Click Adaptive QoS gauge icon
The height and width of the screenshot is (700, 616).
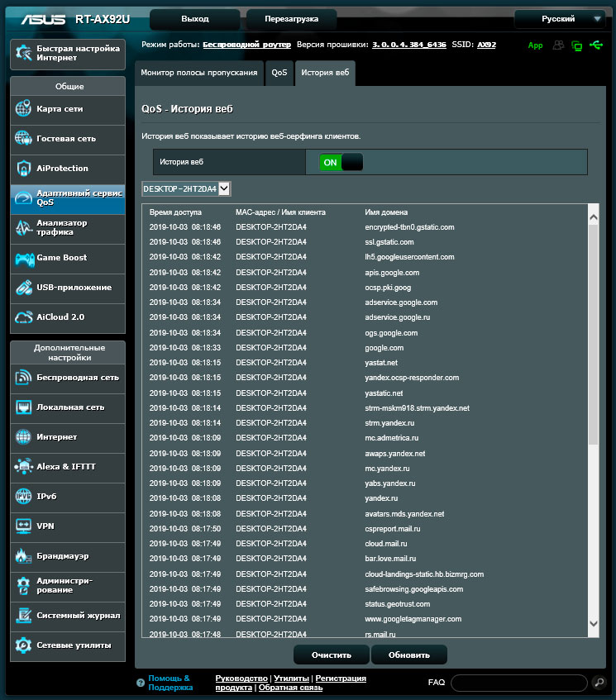tap(23, 198)
